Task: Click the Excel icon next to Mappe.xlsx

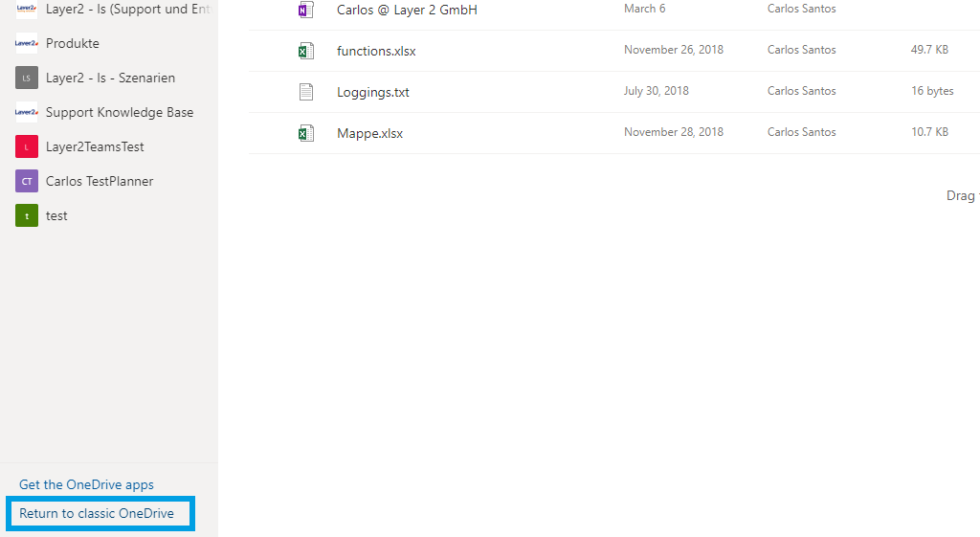Action: click(x=305, y=133)
